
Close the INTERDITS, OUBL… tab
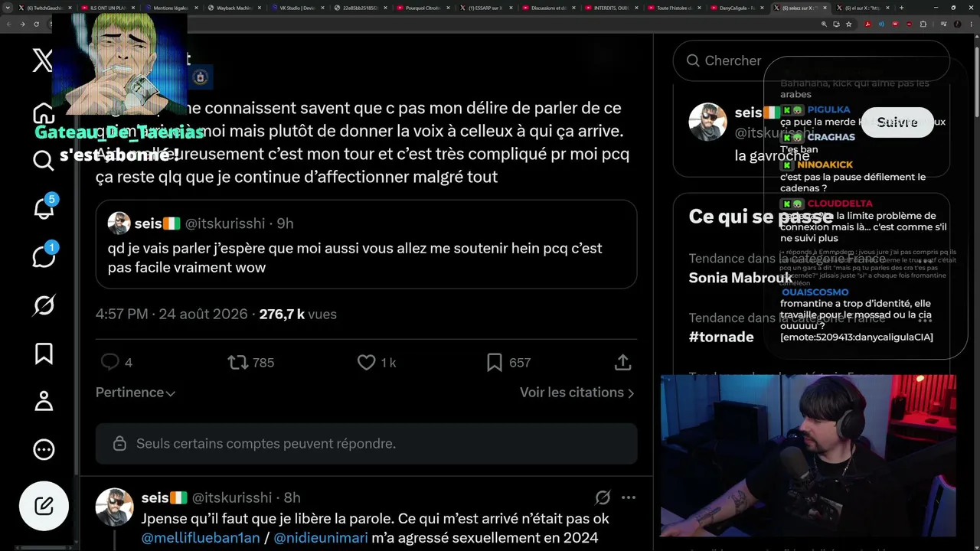click(x=635, y=8)
